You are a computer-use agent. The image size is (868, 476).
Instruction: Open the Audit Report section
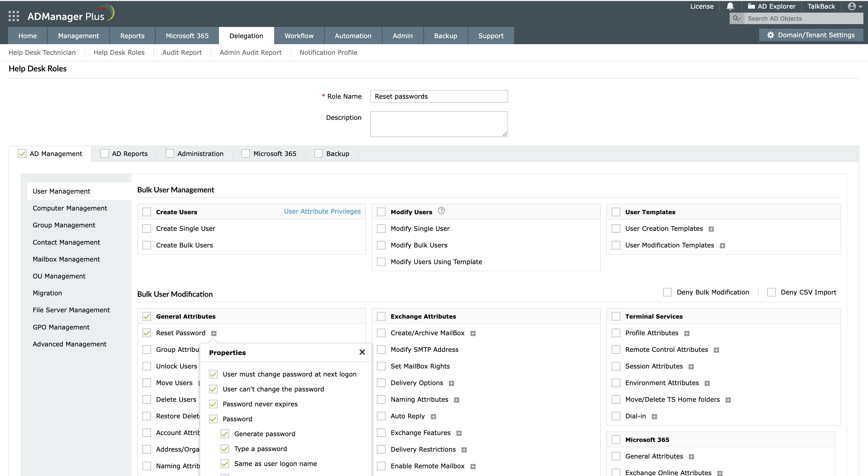tap(182, 52)
